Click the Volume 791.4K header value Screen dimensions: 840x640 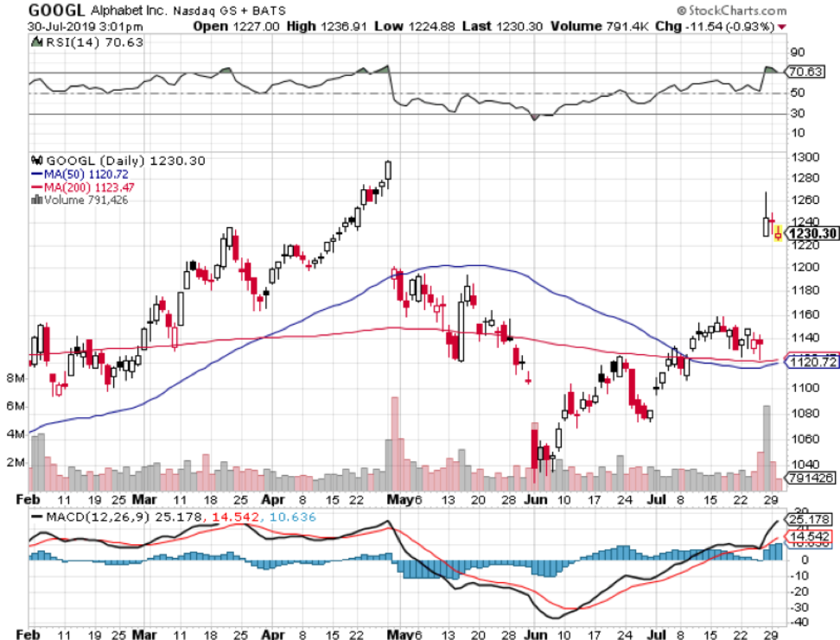600,26
